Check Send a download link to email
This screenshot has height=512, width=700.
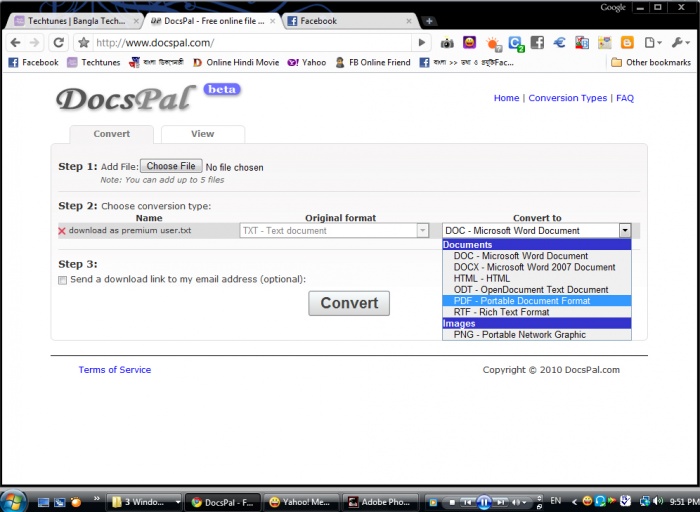(62, 280)
